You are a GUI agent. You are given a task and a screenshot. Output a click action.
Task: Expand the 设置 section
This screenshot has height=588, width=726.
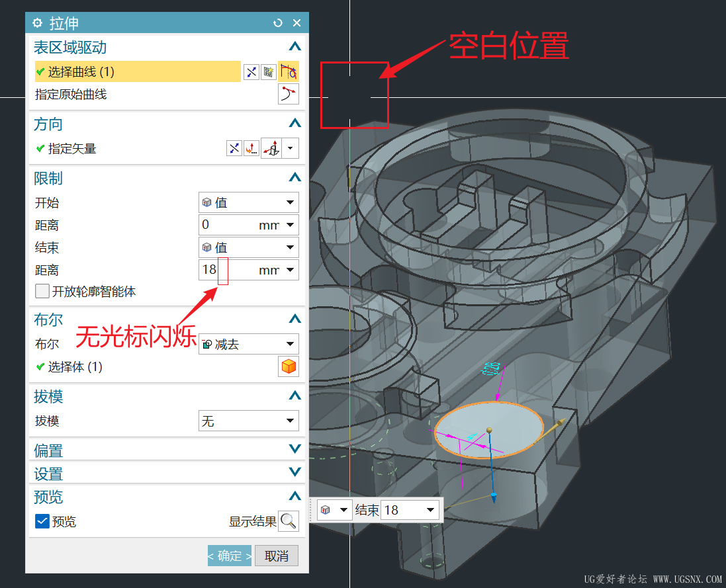(x=295, y=472)
